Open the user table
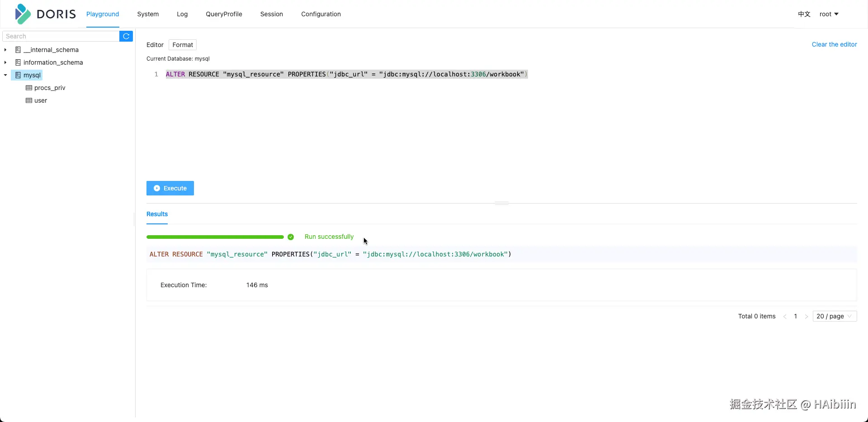 (41, 100)
